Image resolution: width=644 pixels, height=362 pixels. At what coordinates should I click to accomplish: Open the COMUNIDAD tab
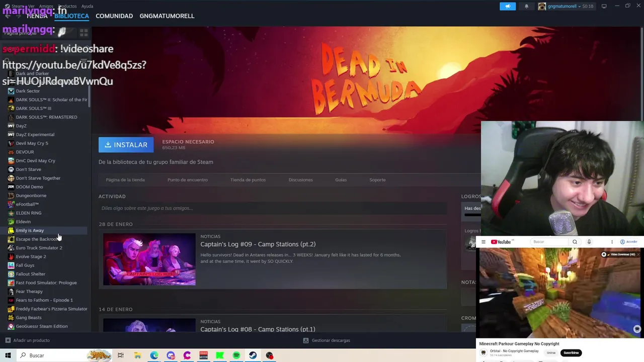point(114,16)
